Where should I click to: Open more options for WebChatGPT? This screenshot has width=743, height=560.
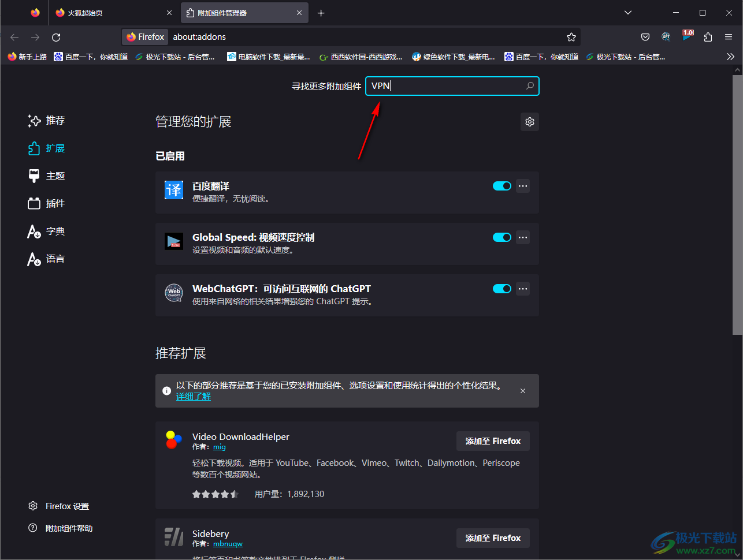[523, 289]
